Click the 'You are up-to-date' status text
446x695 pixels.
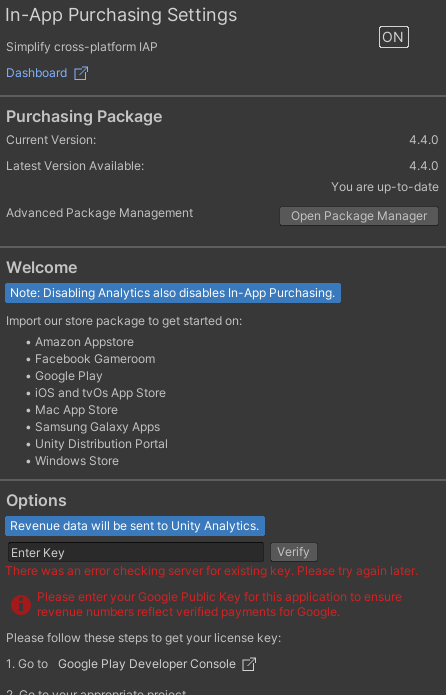[x=385, y=187]
